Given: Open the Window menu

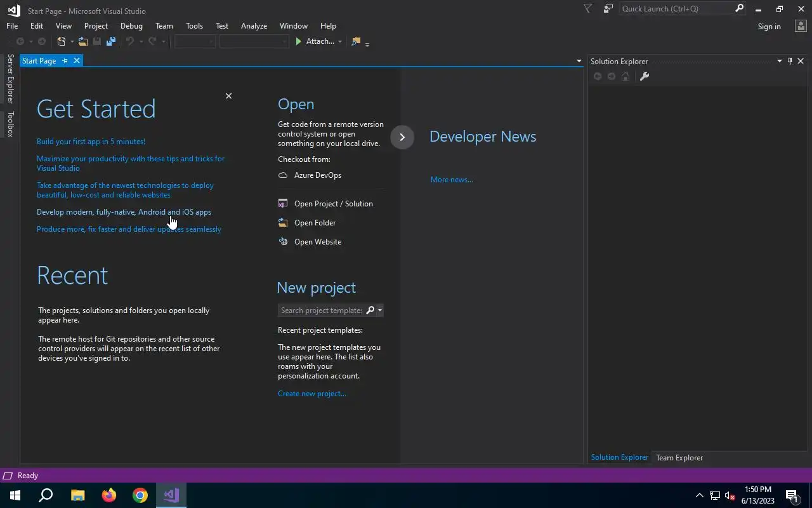Looking at the screenshot, I should click(x=294, y=26).
